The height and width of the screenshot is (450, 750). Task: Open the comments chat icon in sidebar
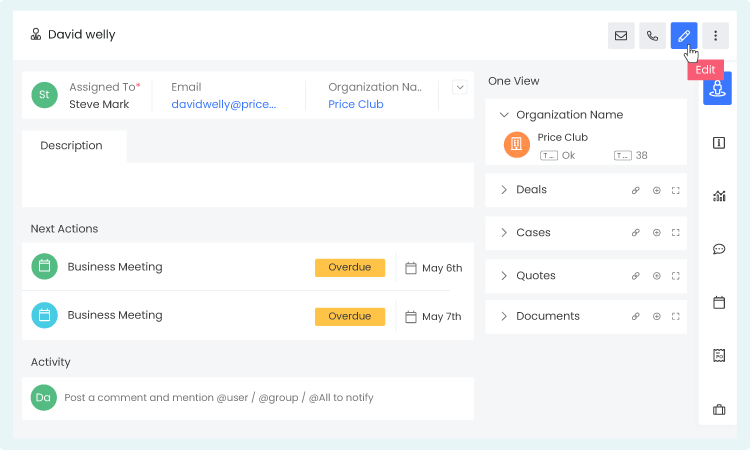coord(718,249)
